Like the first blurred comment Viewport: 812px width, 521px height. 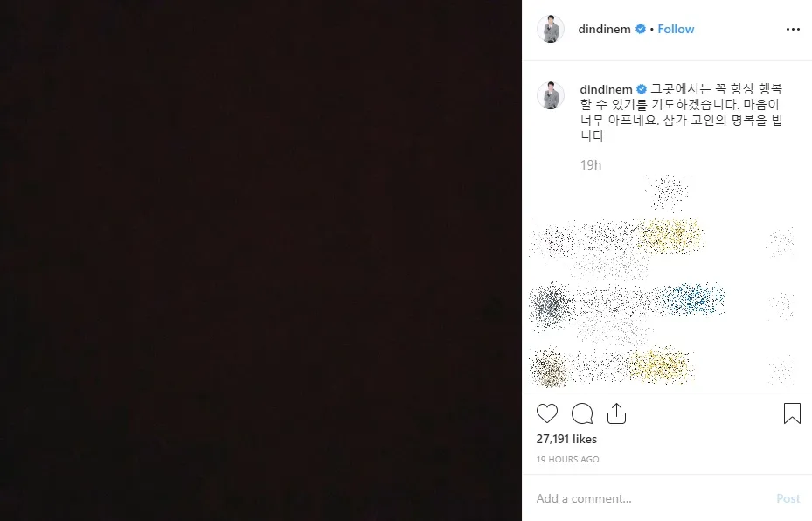pyautogui.click(x=781, y=242)
